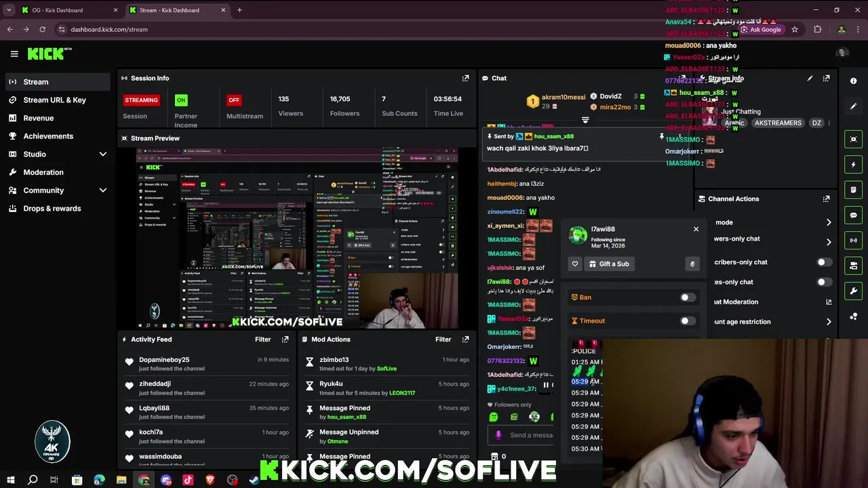868x488 pixels.
Task: Open the Windows Start menu
Action: 10,480
